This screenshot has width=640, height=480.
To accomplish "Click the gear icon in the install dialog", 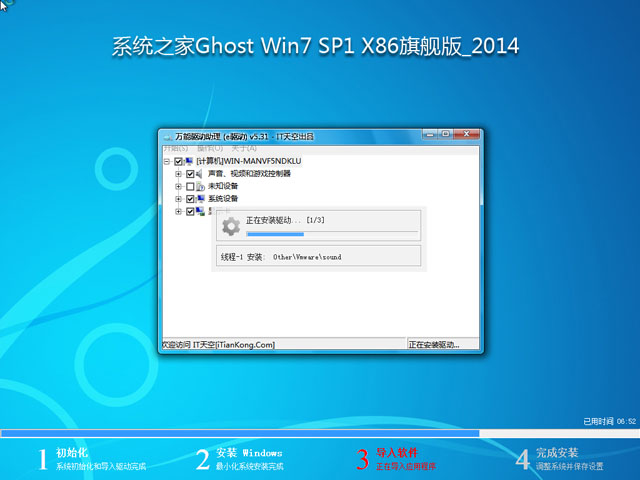I will pyautogui.click(x=231, y=227).
